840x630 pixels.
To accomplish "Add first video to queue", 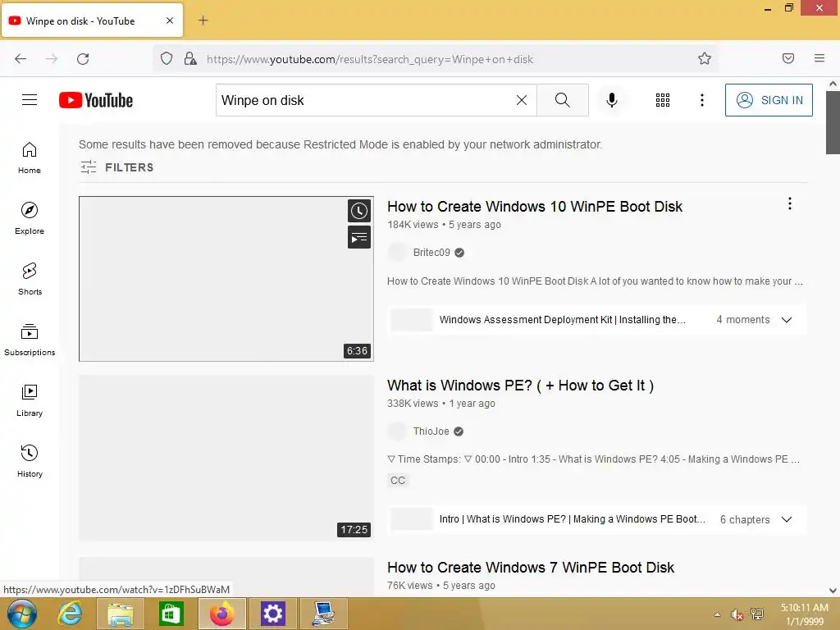I will pyautogui.click(x=359, y=237).
